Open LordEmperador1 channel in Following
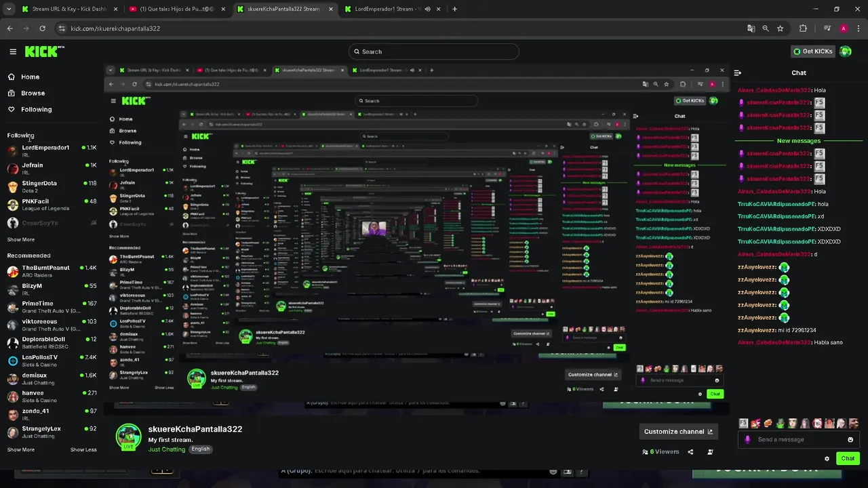 52,150
